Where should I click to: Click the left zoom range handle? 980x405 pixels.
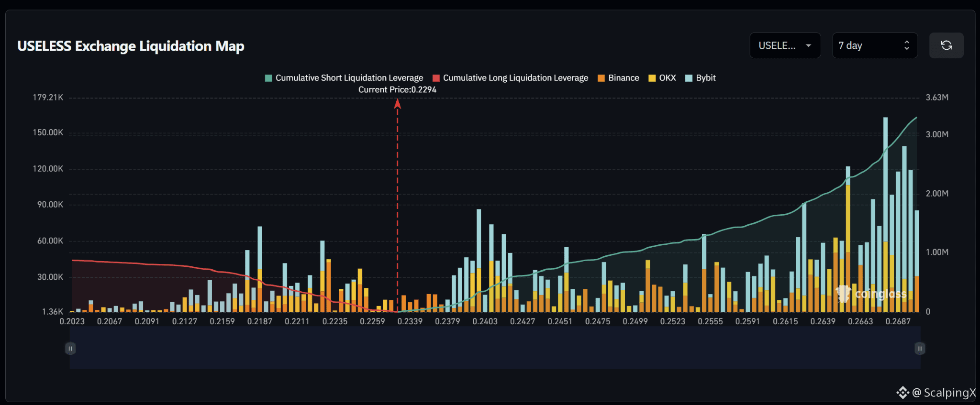(x=70, y=348)
